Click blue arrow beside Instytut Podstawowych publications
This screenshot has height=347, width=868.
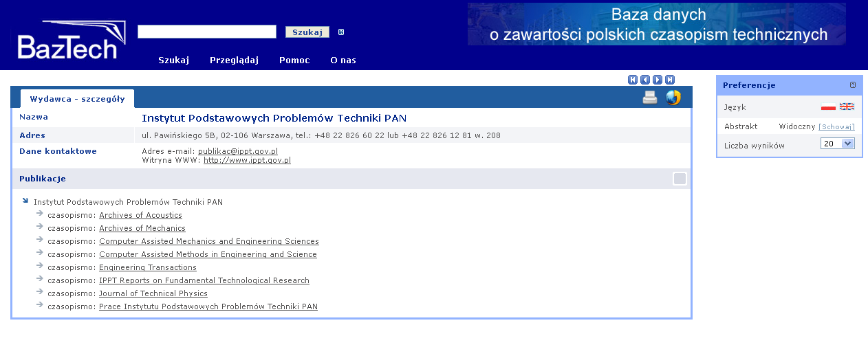(25, 201)
